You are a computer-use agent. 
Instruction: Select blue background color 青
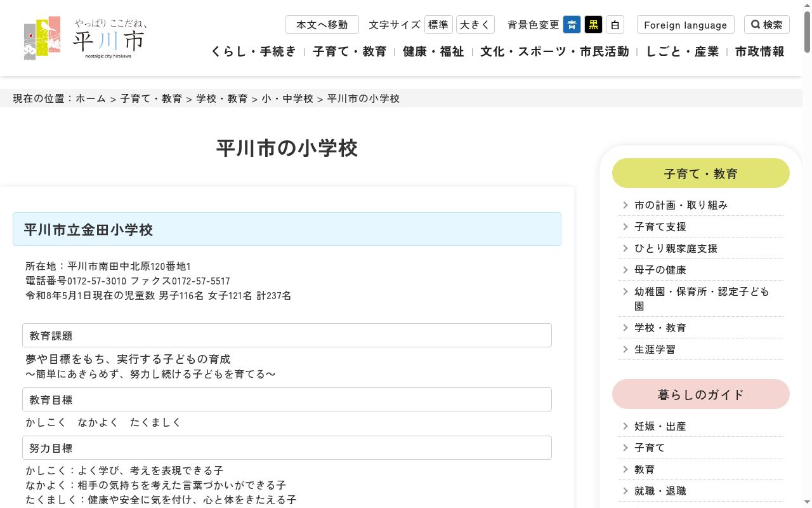tap(572, 25)
